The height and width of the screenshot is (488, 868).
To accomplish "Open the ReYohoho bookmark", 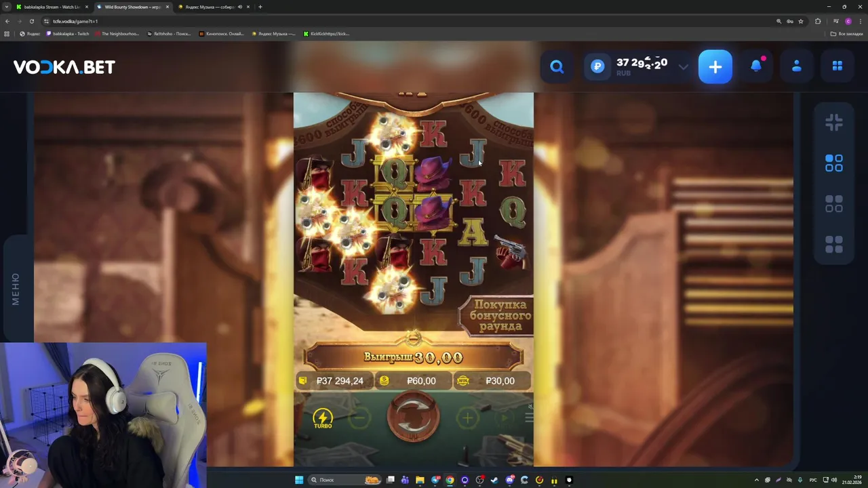I will point(170,33).
